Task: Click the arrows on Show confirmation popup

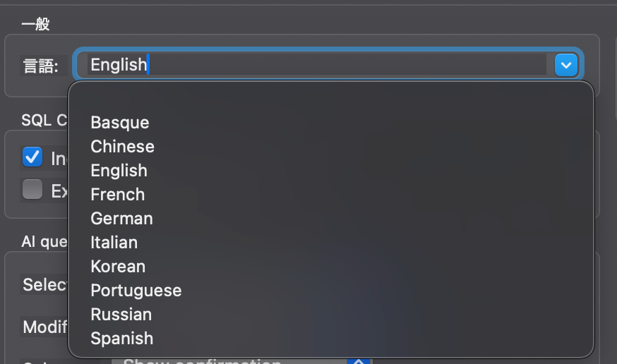Action: coord(359,361)
